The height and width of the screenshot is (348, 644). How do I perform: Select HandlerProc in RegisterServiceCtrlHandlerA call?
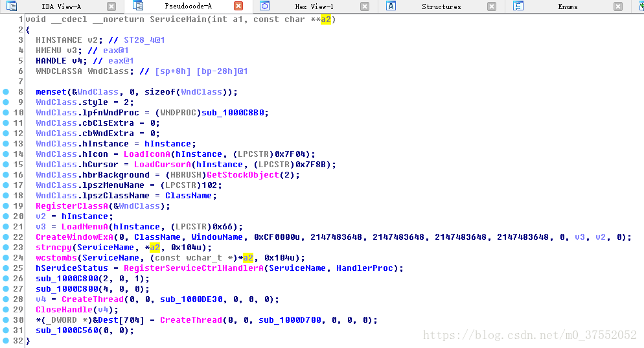[365, 268]
